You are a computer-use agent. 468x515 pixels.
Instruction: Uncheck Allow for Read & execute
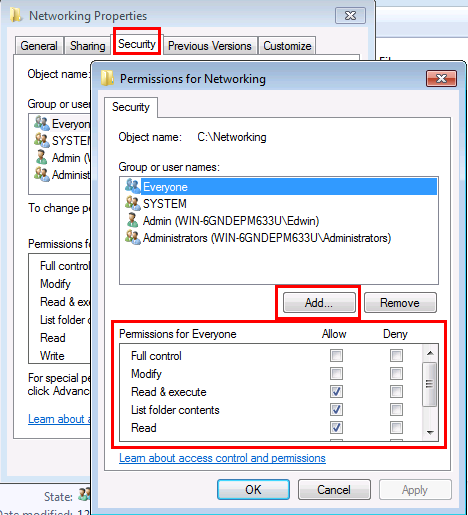point(336,392)
